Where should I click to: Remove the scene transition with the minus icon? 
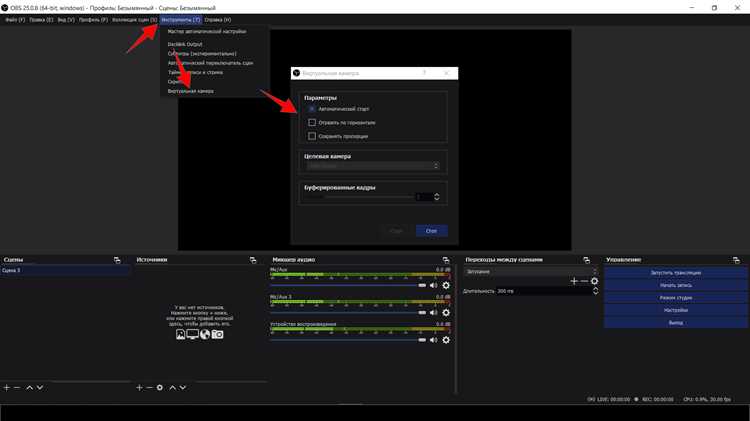[x=584, y=281]
